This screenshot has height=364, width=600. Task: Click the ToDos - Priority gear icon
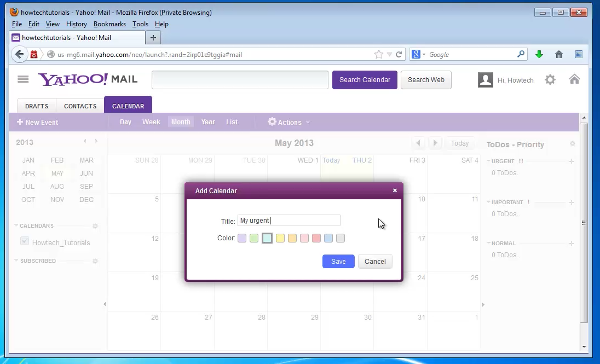click(x=573, y=143)
